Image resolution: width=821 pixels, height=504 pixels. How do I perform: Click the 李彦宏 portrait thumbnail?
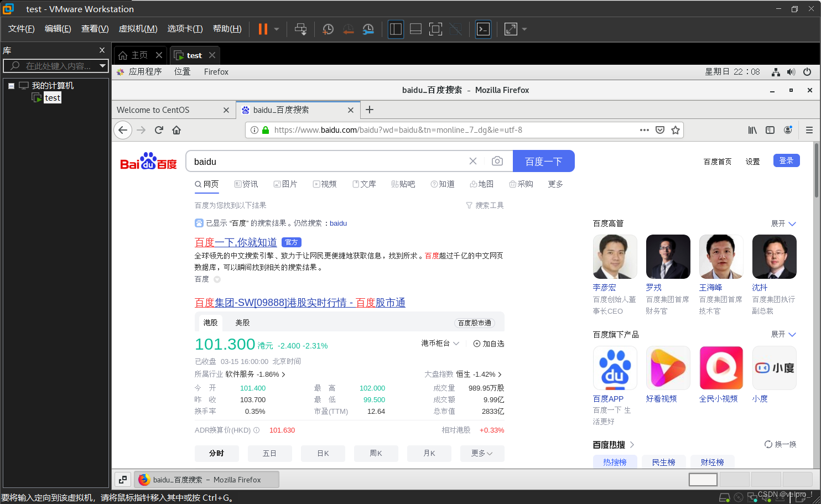(x=615, y=257)
